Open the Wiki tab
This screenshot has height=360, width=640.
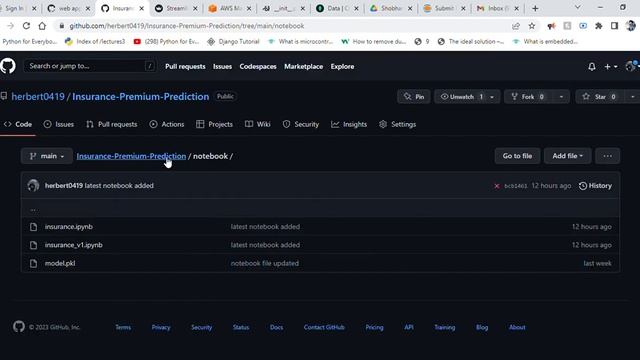pyautogui.click(x=258, y=124)
